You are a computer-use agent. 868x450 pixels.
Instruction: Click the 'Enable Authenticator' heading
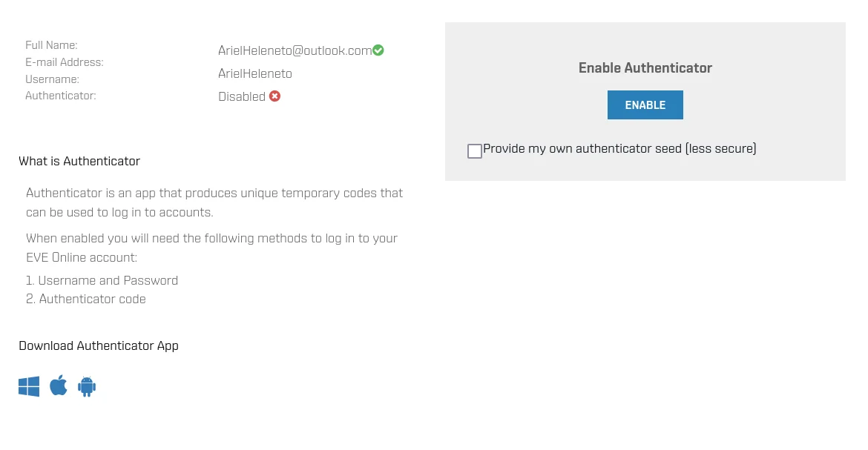click(645, 68)
